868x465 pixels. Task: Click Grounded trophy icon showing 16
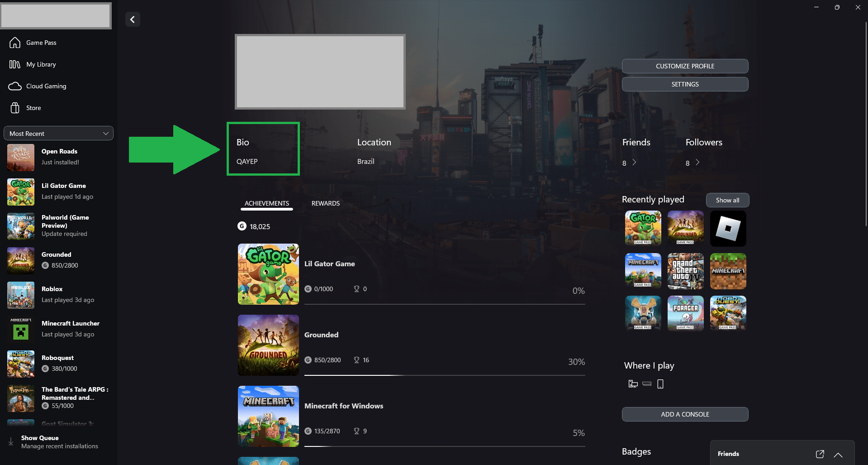coord(356,360)
